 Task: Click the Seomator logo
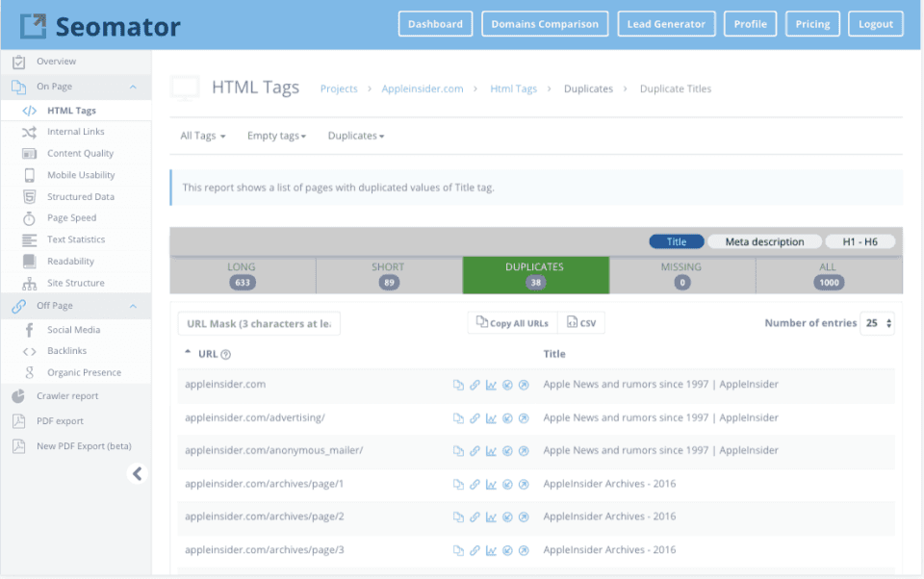[x=101, y=26]
